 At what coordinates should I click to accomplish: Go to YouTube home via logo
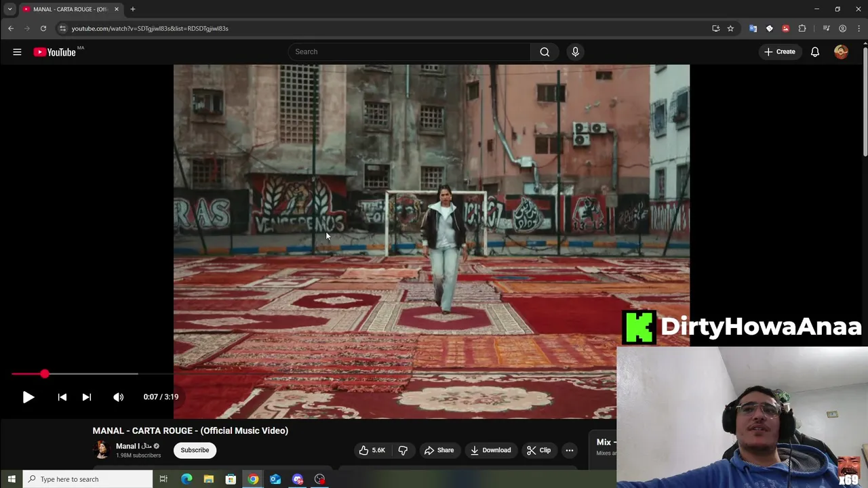point(55,52)
